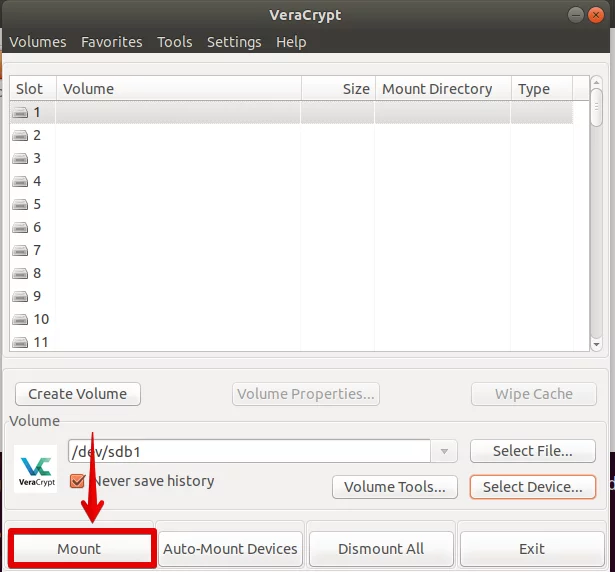615x572 pixels.
Task: Select the drive icon for slot 9
Action: [20, 296]
